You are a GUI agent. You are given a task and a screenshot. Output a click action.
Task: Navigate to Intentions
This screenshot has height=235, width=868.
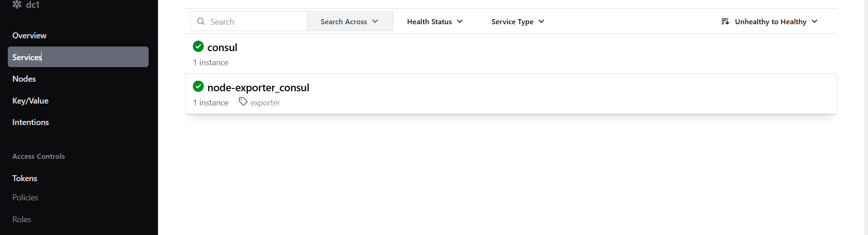coord(31,122)
